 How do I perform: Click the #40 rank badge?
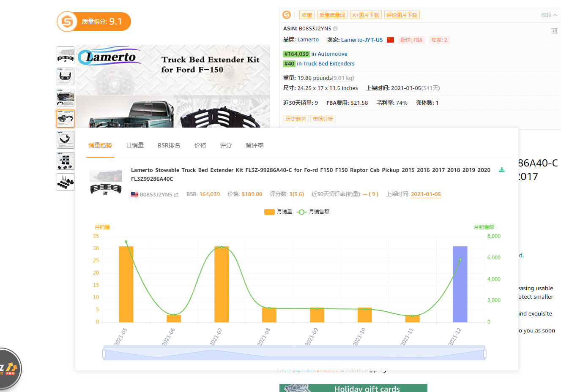(289, 64)
